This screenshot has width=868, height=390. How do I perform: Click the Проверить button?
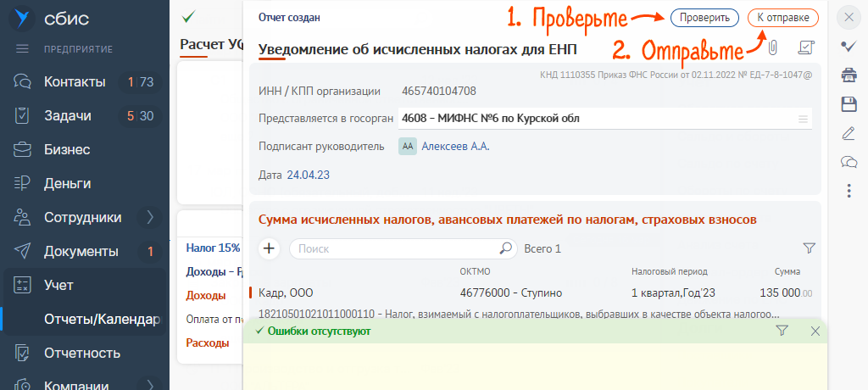tap(704, 17)
